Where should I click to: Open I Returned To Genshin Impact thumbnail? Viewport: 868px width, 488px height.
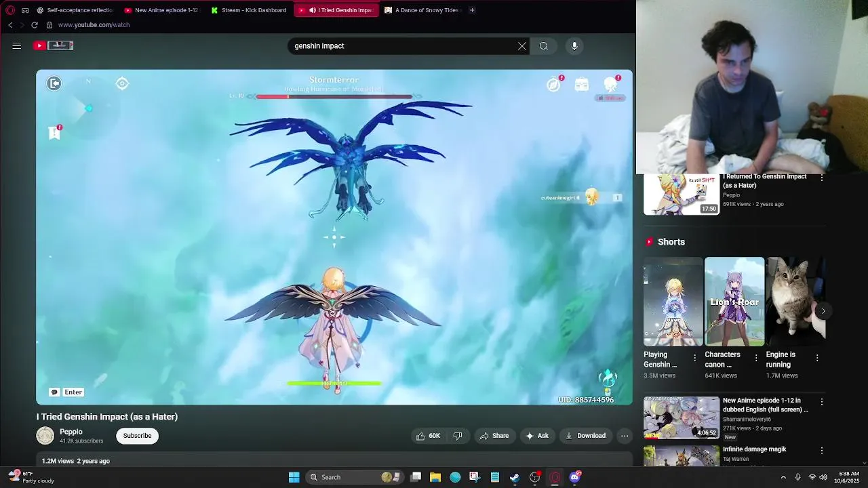pyautogui.click(x=681, y=195)
